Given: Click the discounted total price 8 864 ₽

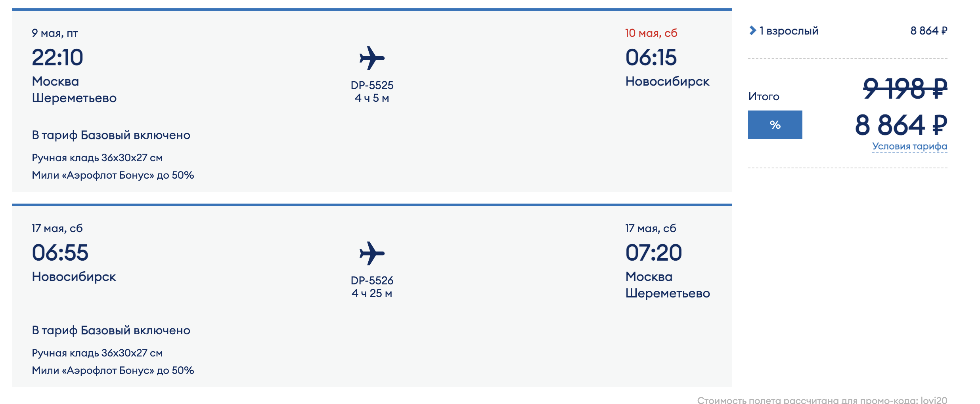Looking at the screenshot, I should (901, 125).
